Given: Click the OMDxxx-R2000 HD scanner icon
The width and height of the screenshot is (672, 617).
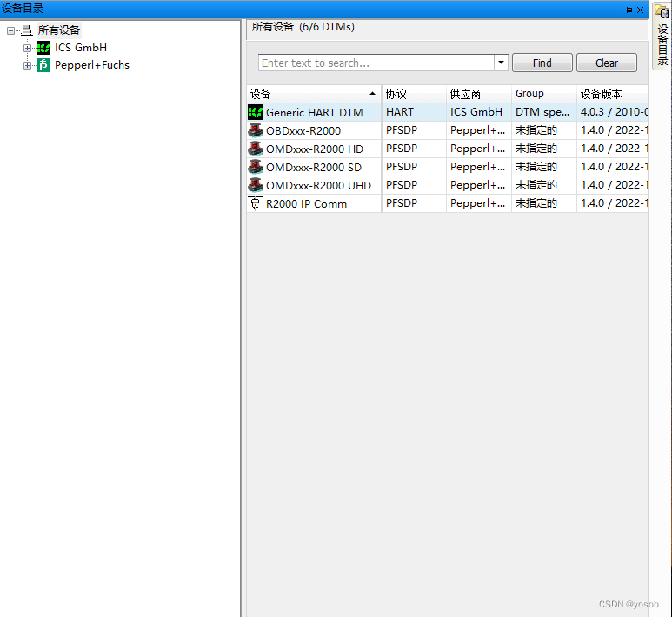Looking at the screenshot, I should [256, 149].
